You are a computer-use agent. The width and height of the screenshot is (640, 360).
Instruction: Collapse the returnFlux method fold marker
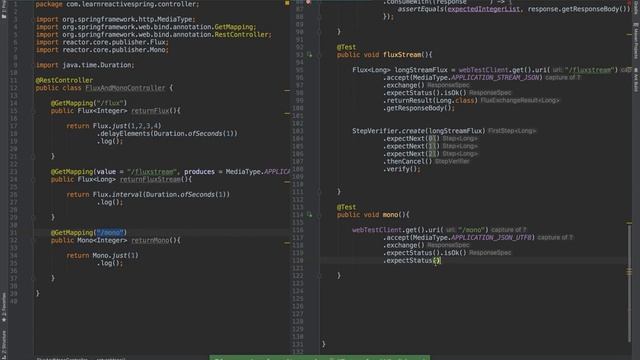click(x=33, y=111)
